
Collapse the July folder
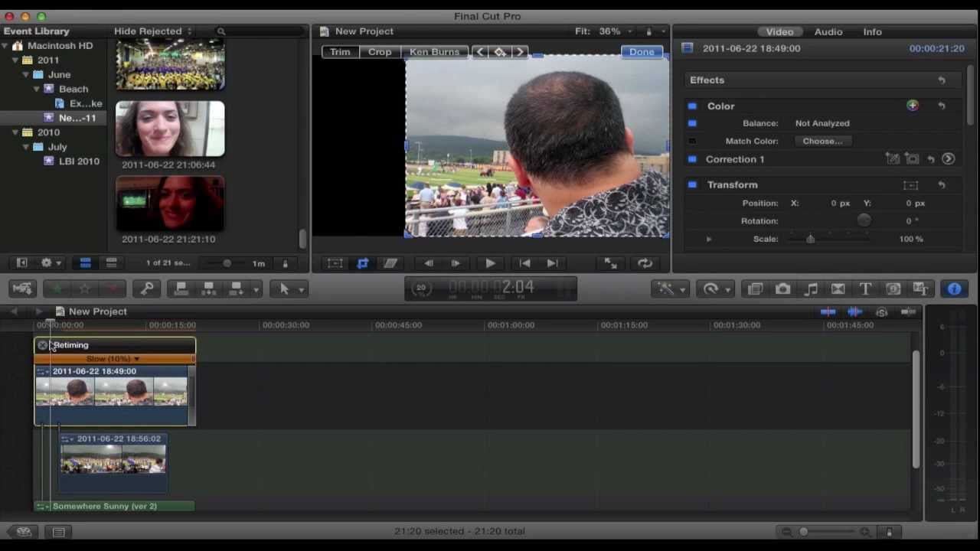pyautogui.click(x=26, y=147)
